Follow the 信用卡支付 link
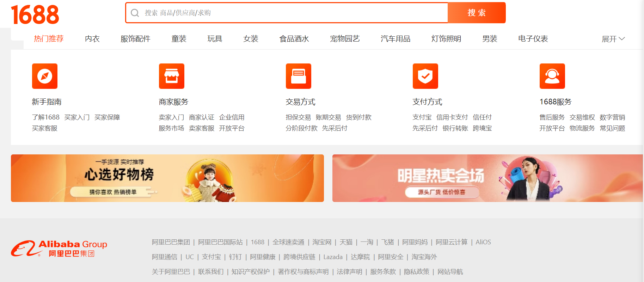Screen dimensions: 644x282 click(452, 117)
